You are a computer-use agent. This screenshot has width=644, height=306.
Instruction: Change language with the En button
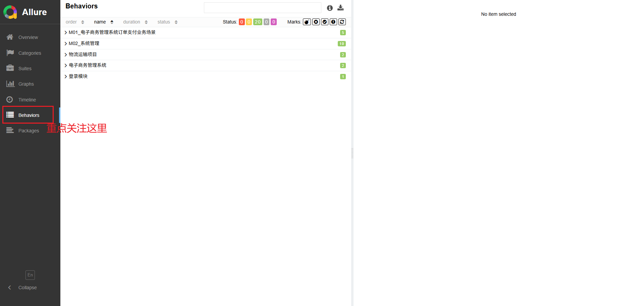click(x=30, y=275)
